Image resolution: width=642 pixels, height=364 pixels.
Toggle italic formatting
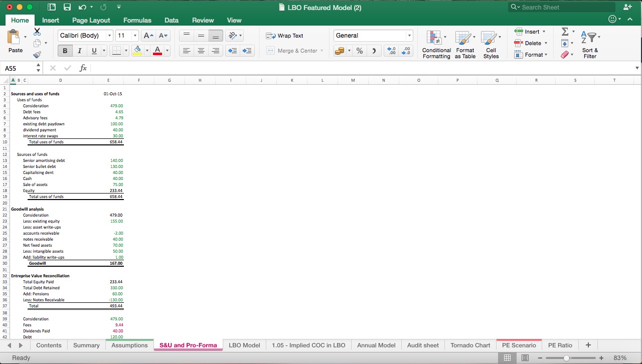[x=79, y=51]
